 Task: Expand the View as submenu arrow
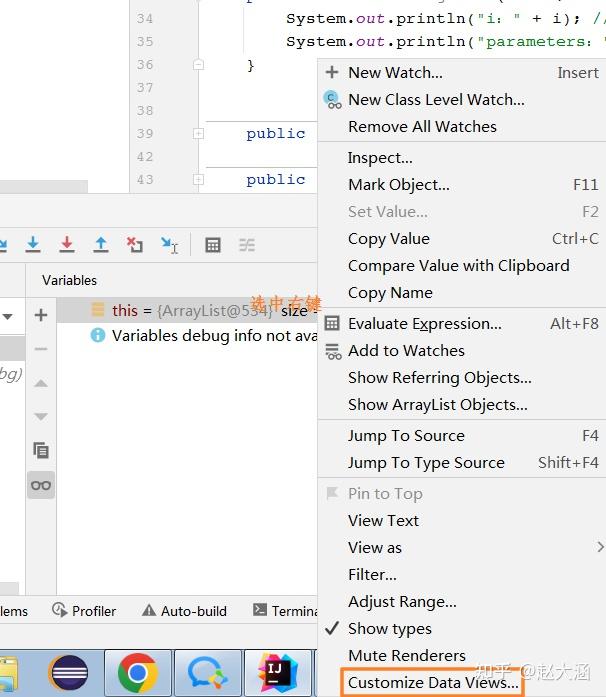pyautogui.click(x=600, y=547)
